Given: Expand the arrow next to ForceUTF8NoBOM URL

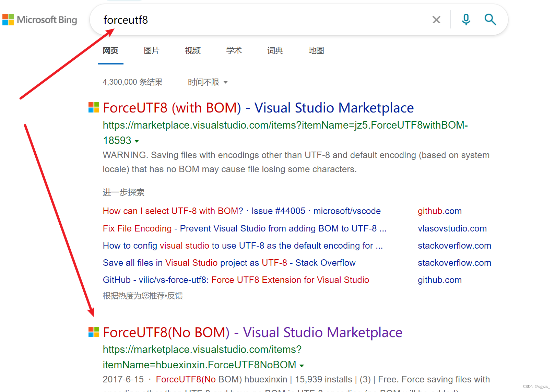Looking at the screenshot, I should (x=302, y=365).
